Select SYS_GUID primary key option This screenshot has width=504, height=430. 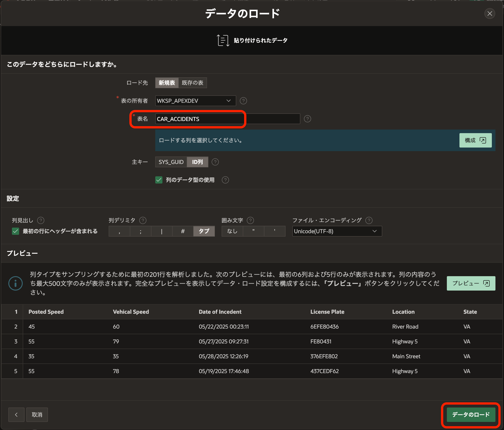[171, 162]
